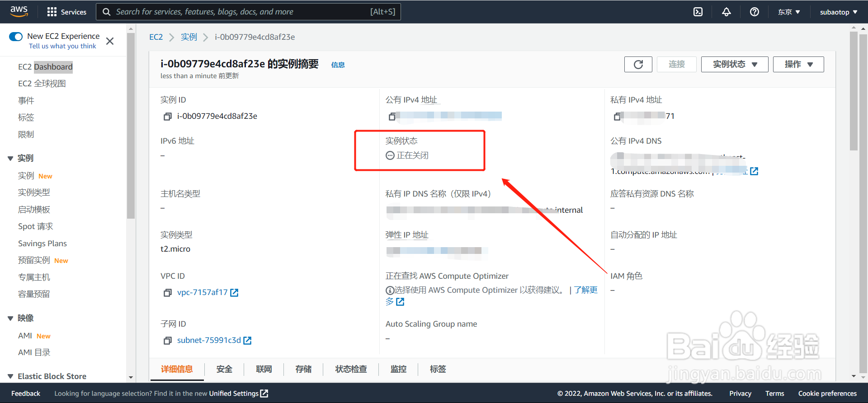The height and width of the screenshot is (403, 868).
Task: Switch to the 联网 tab
Action: pyautogui.click(x=264, y=369)
